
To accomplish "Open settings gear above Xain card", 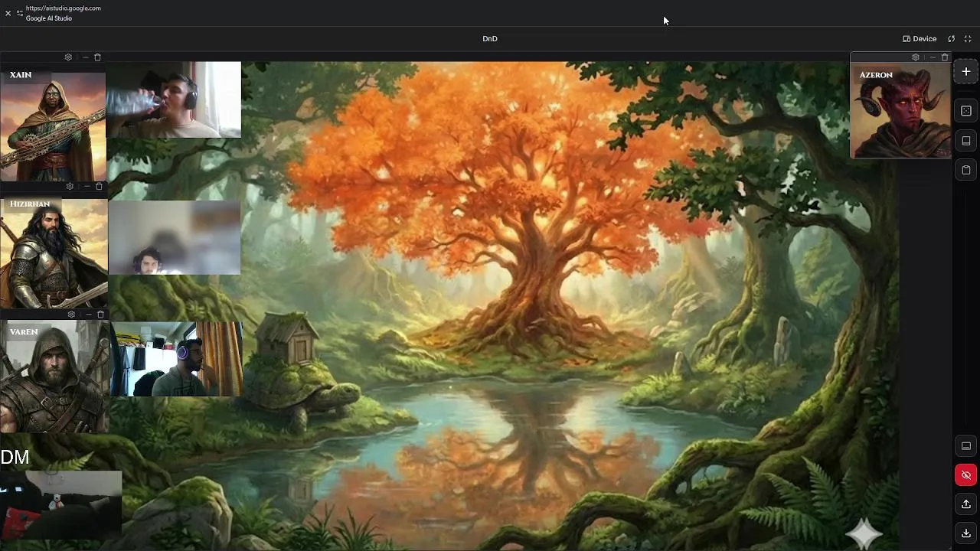I will point(68,57).
